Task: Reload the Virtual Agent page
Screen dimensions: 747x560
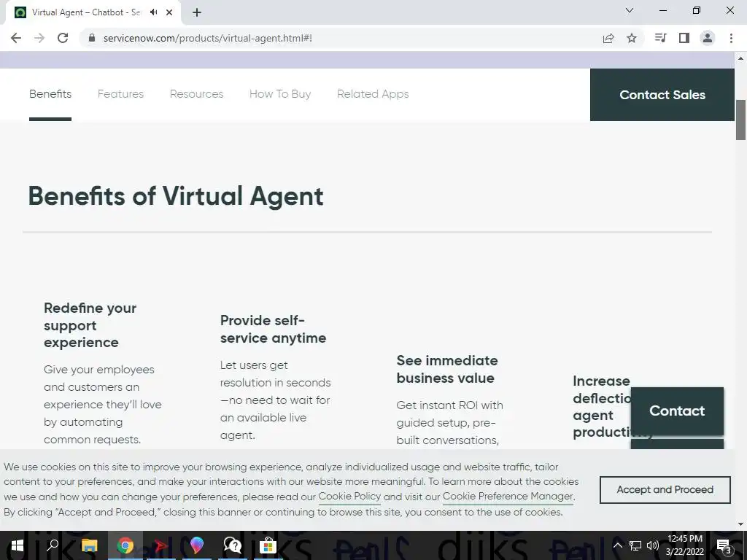Action: [63, 38]
